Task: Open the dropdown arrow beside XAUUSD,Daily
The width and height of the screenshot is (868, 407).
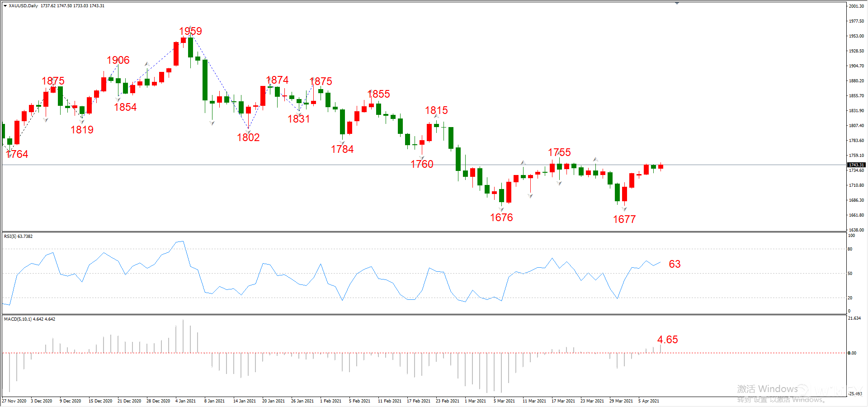Action: [5, 6]
